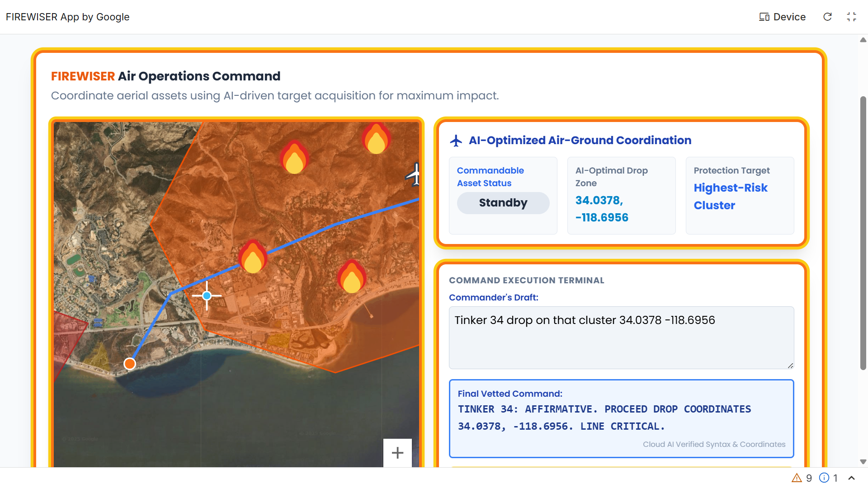Click the scroll down arrow on scrollbar
Screen dimensions: 868x488
click(863, 462)
